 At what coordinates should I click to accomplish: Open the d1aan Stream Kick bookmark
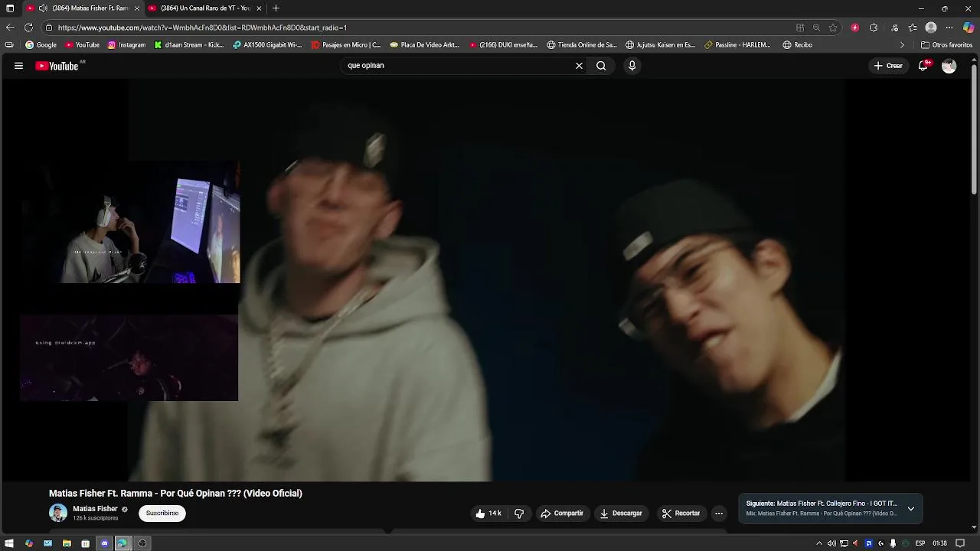coord(189,45)
